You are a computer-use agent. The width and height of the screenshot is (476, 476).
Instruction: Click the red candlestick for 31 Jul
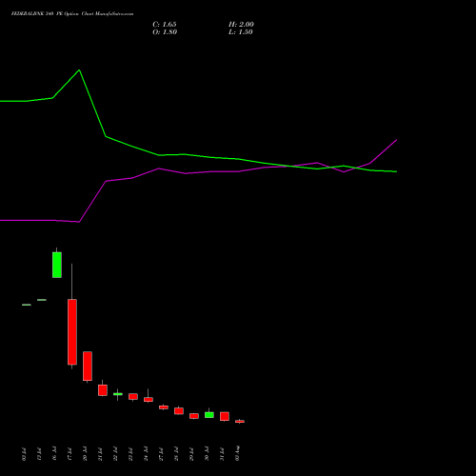225,416
